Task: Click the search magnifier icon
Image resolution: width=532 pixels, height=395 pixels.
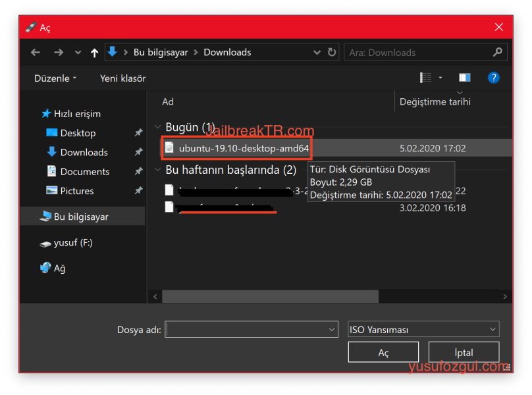Action: click(x=497, y=52)
